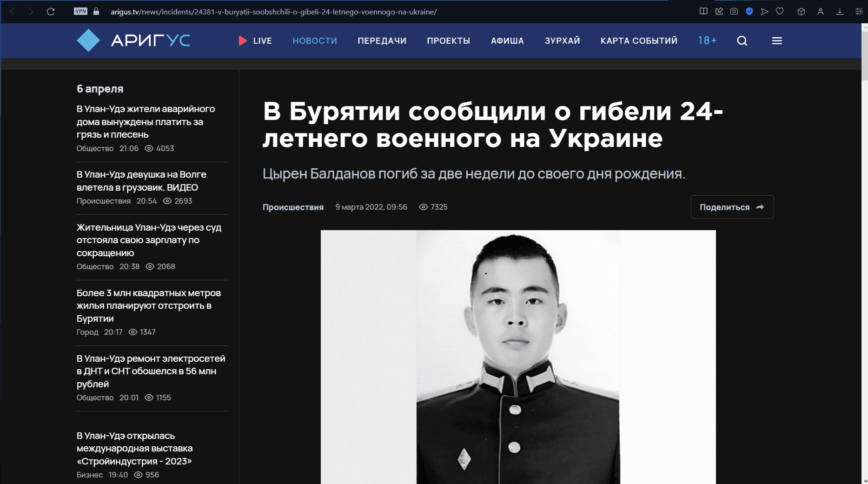Screen dimensions: 868x484
Task: Reload the page using the refresh icon
Action: [51, 12]
